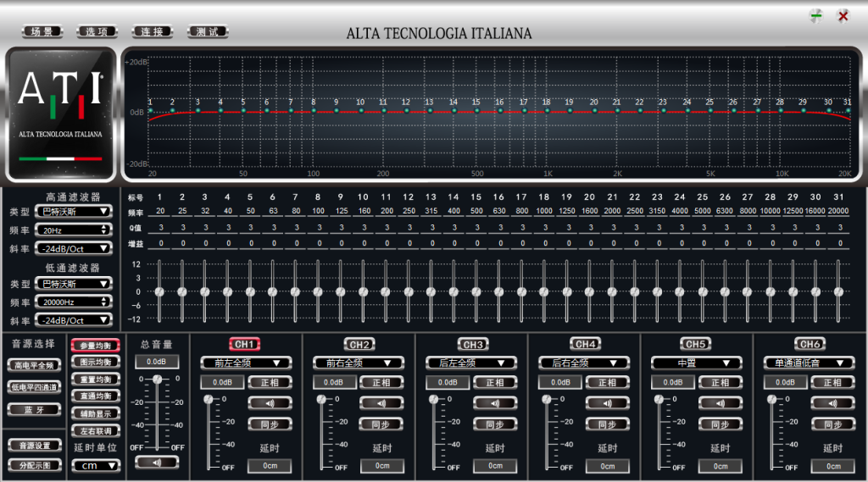Mute CH5 using its speaker icon
Image resolution: width=868 pixels, height=482 pixels.
[721, 403]
